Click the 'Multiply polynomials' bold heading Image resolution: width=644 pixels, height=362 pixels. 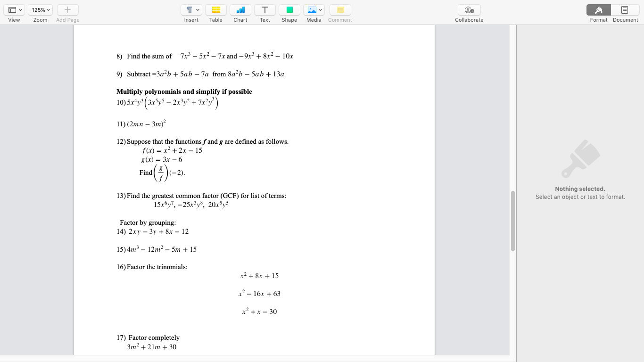pyautogui.click(x=184, y=91)
